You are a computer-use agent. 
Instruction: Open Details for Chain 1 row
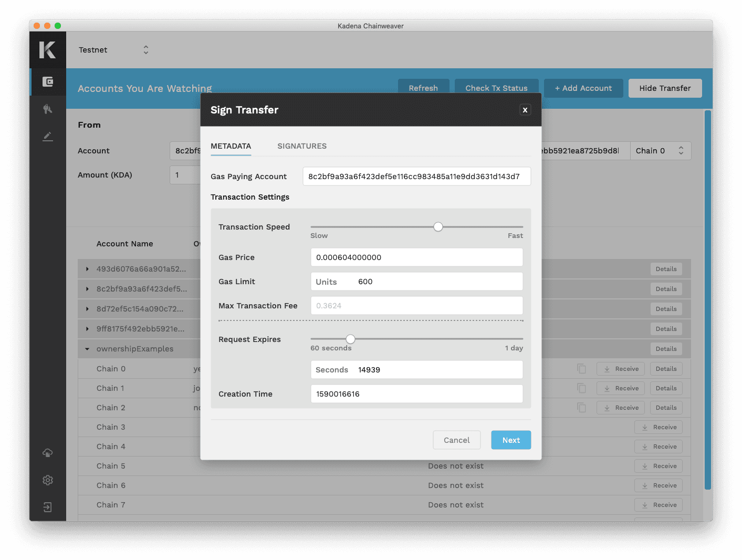tap(666, 388)
